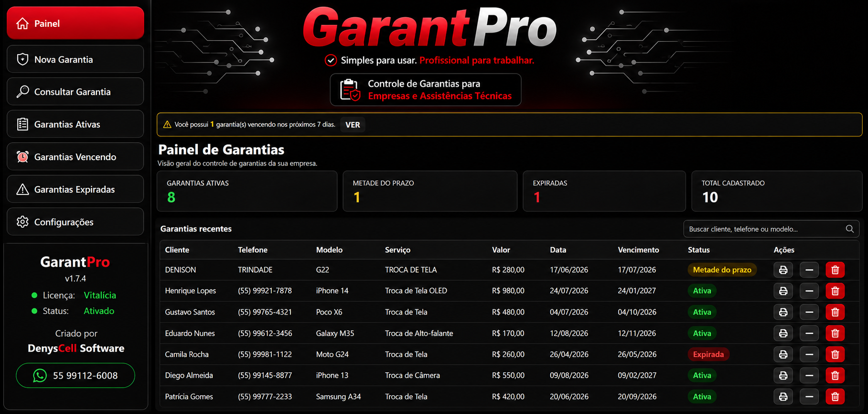Click the WhatsApp 55 99112-6008 contact button
Screen dimensions: 868x414
pyautogui.click(x=75, y=375)
